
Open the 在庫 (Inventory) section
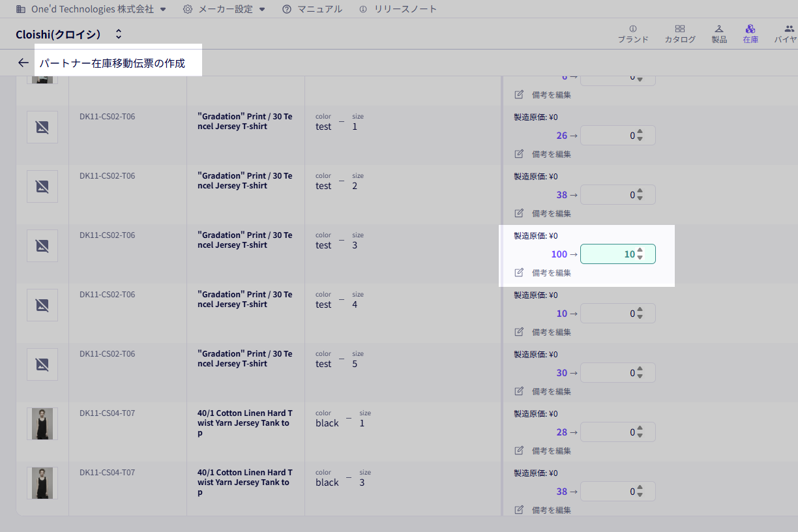[750, 34]
